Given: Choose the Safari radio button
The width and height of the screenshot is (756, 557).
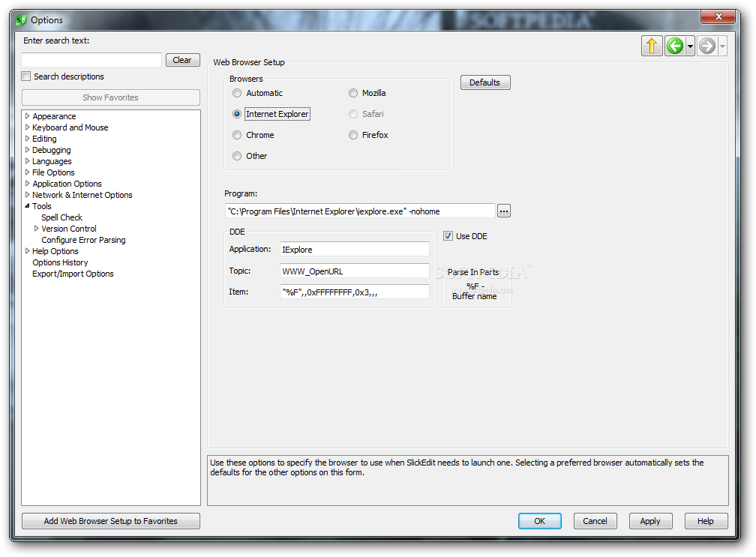Looking at the screenshot, I should pyautogui.click(x=353, y=114).
